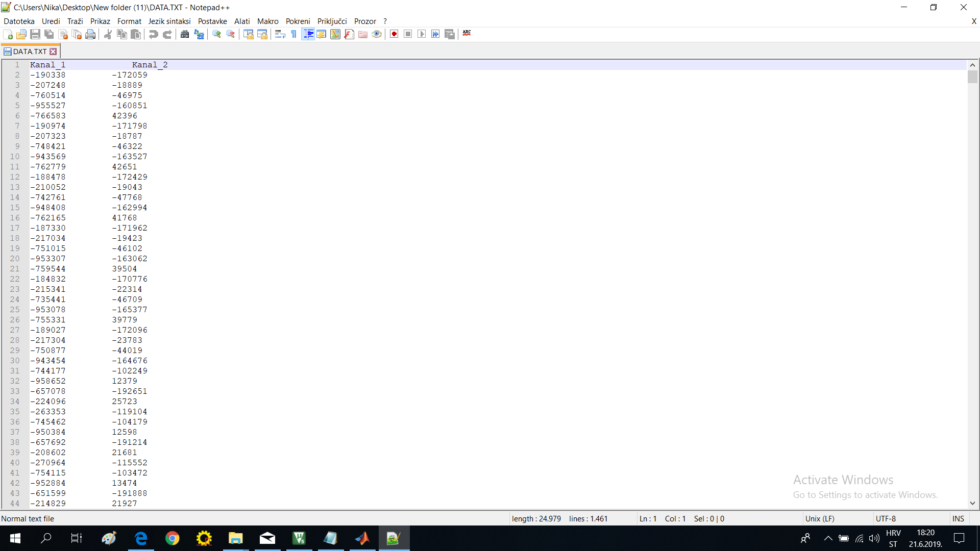Zoom out with the magnifier minus icon
The image size is (980, 551).
click(x=231, y=34)
